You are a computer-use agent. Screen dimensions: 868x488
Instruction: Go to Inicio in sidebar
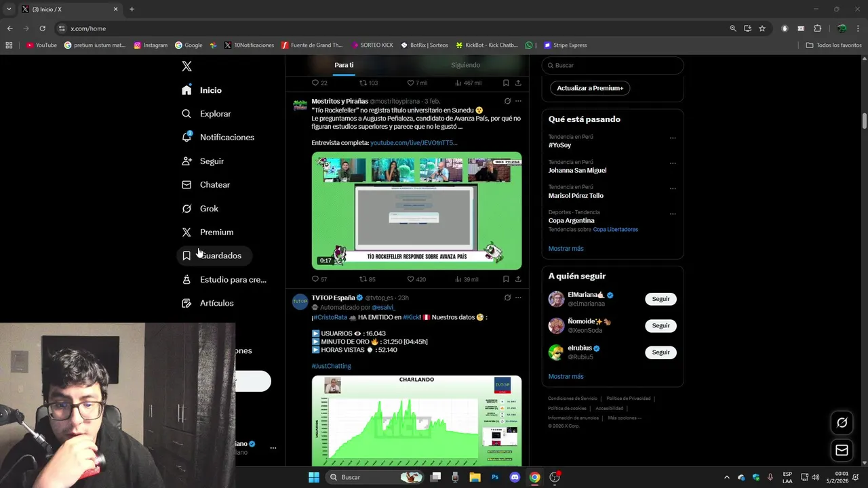click(x=202, y=90)
